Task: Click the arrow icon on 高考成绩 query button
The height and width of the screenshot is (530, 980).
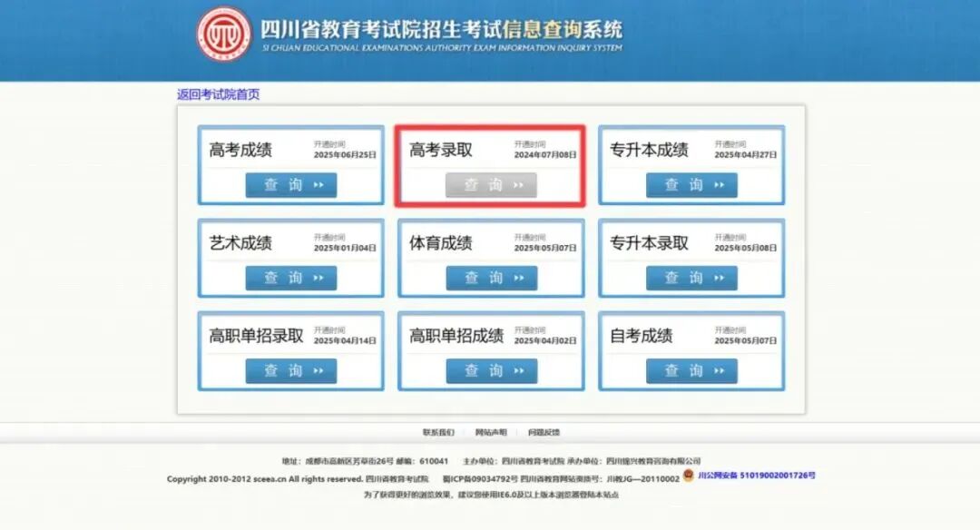Action: pyautogui.click(x=318, y=185)
